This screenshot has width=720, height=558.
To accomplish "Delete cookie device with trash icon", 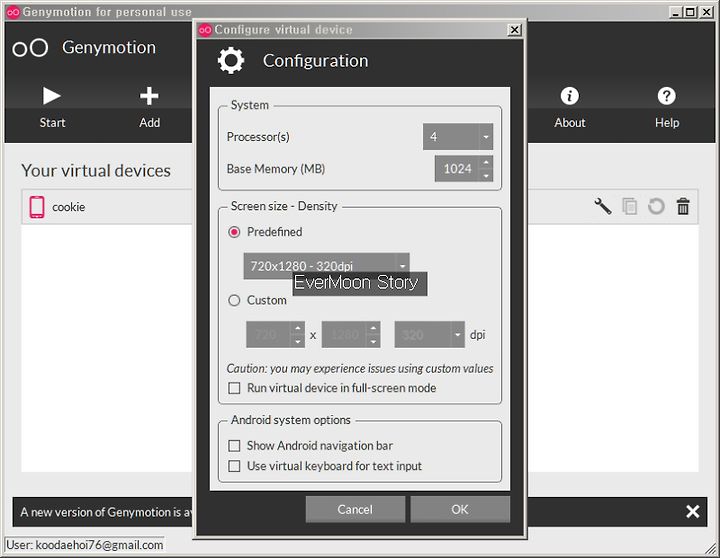I will (683, 206).
